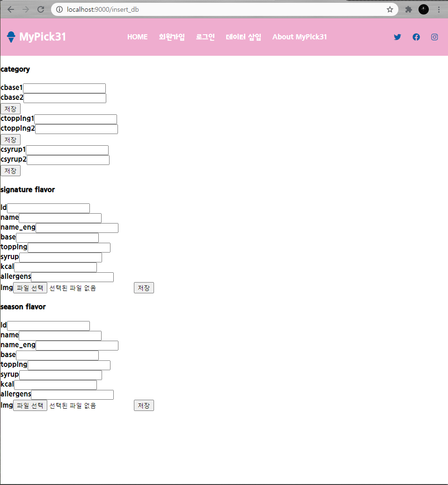Screen dimensions: 448x485
Task: Bookmark this page with star icon
Action: coord(390,9)
